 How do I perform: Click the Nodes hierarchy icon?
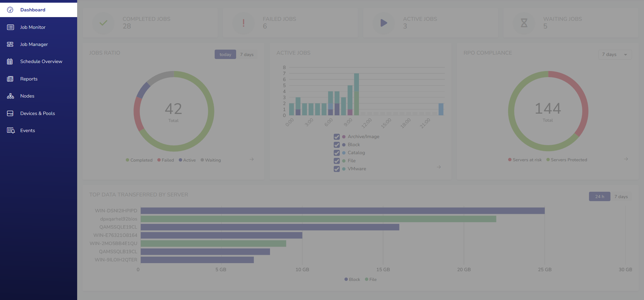point(10,96)
